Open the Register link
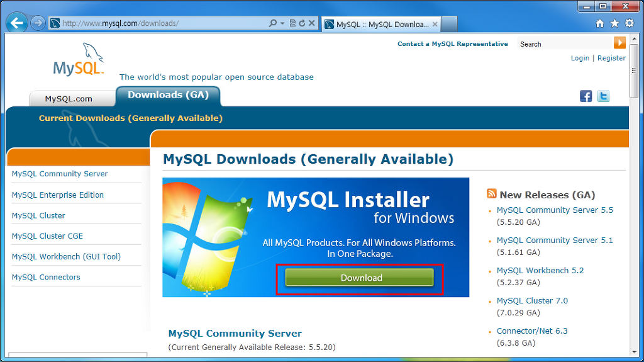The image size is (644, 362). 611,58
